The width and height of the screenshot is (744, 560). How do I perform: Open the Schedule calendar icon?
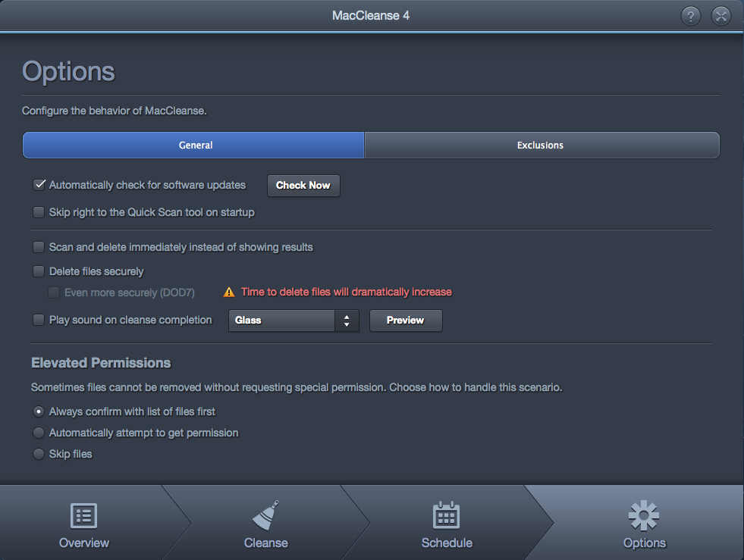pyautogui.click(x=447, y=515)
